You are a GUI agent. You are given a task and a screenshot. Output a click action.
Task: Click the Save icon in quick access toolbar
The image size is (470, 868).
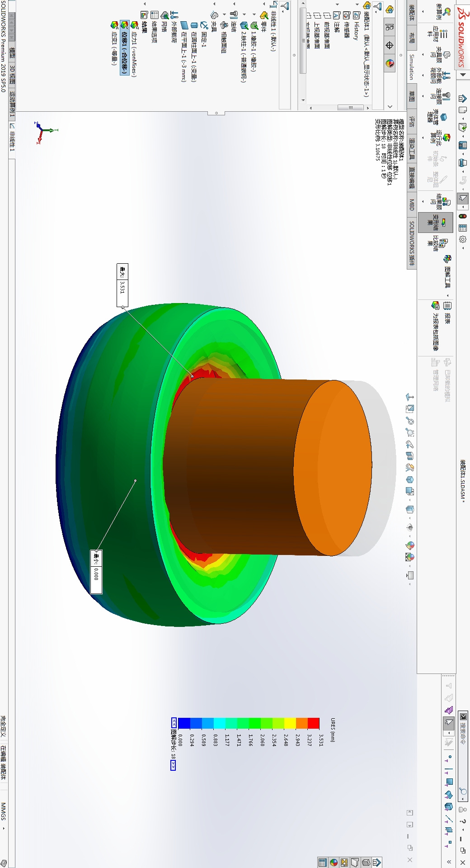pos(463,145)
